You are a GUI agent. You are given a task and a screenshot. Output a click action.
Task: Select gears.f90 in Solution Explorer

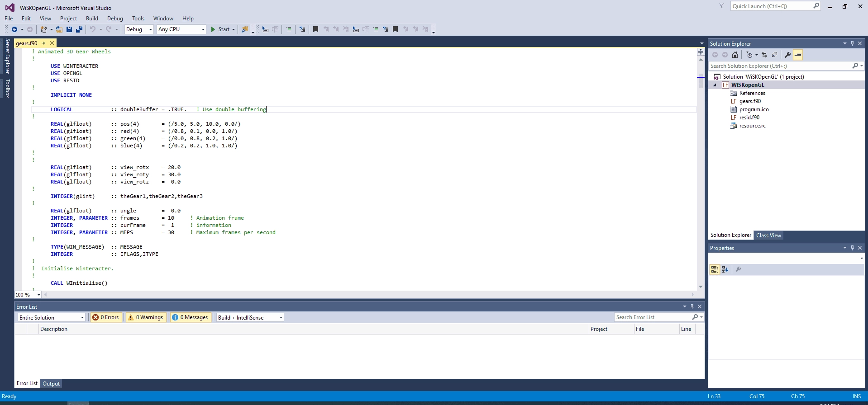750,101
